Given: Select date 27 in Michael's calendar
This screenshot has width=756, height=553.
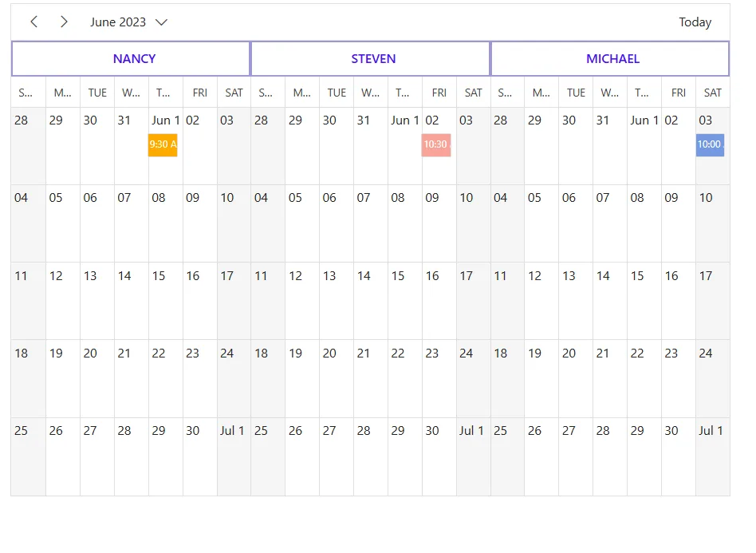Looking at the screenshot, I should tap(576, 457).
